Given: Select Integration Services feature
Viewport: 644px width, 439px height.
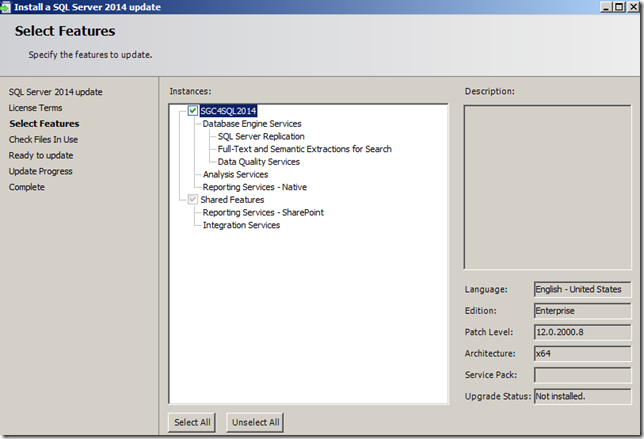Looking at the screenshot, I should click(x=241, y=225).
